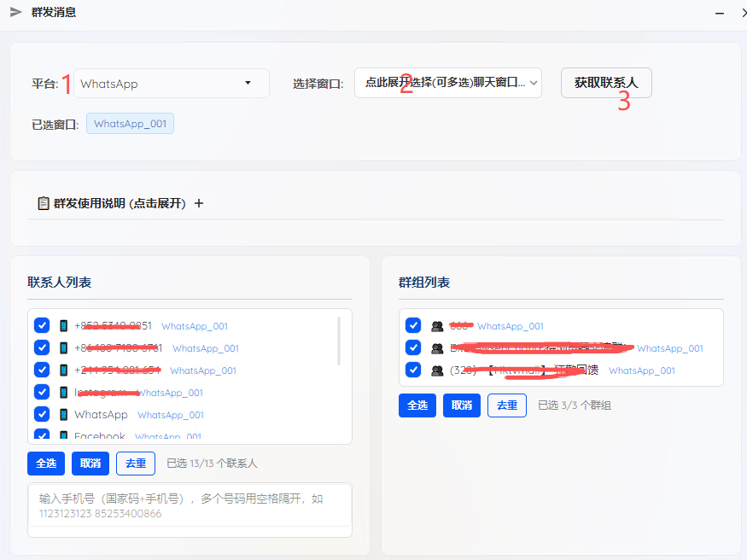This screenshot has width=747, height=560.
Task: Click the paper plane icon in title bar
Action: pos(16,12)
